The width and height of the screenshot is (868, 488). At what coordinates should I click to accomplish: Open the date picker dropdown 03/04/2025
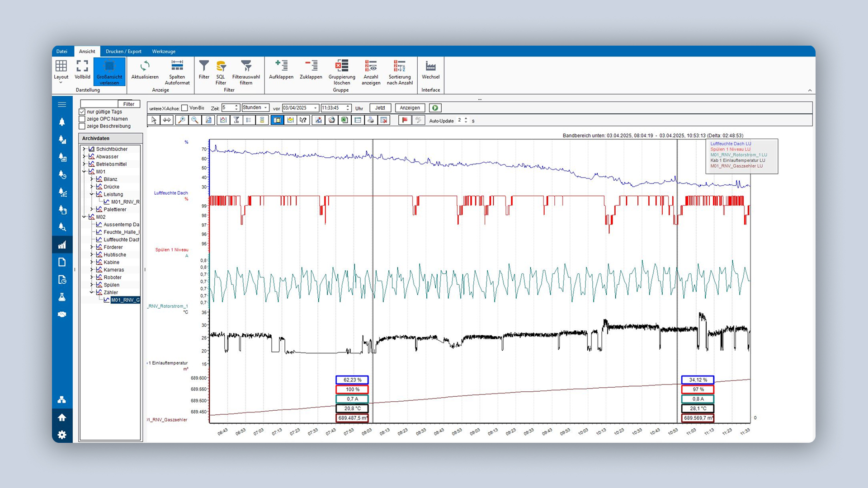tap(315, 108)
